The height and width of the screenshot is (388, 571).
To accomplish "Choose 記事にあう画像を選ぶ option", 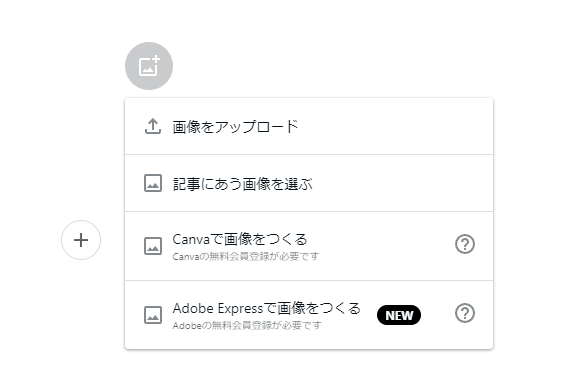I will pyautogui.click(x=309, y=183).
